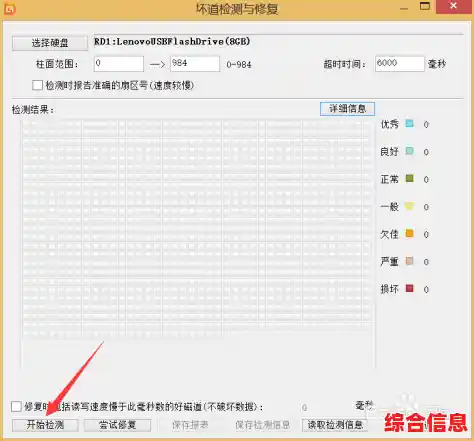Click the 0-984 range text
474x441 pixels.
(x=239, y=65)
